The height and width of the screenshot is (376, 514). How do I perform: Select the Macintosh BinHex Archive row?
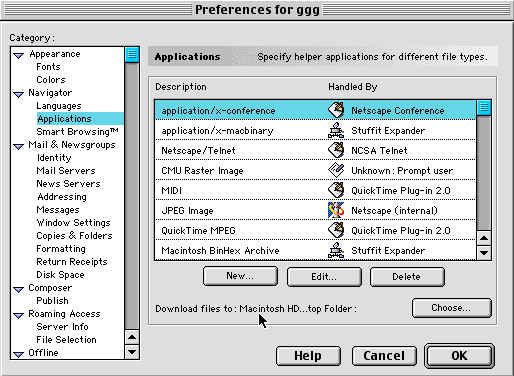(x=315, y=250)
